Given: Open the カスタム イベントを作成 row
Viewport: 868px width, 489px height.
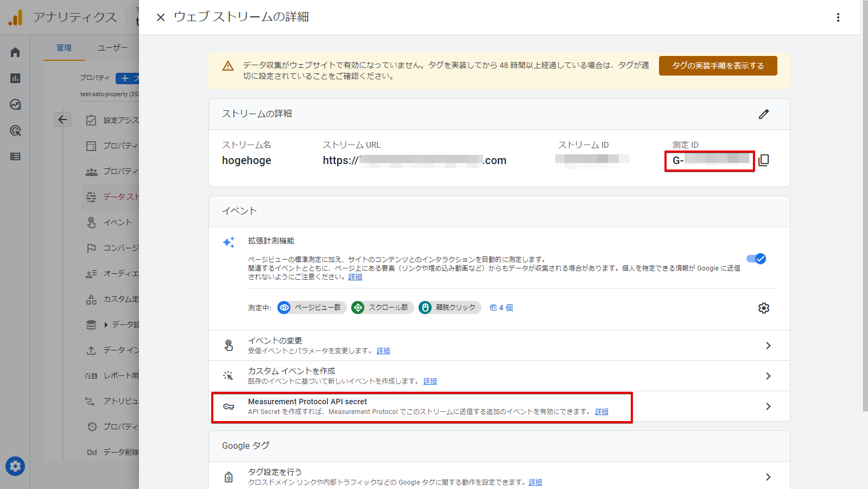Looking at the screenshot, I should click(499, 376).
